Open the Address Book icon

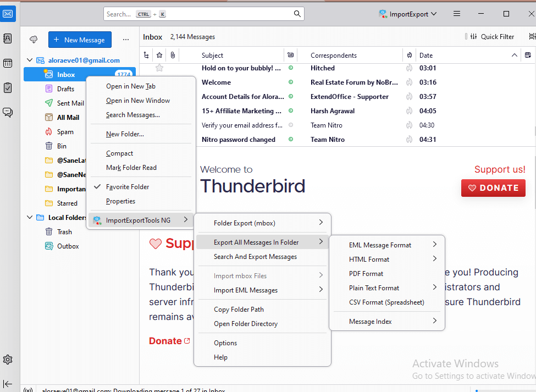pos(8,38)
